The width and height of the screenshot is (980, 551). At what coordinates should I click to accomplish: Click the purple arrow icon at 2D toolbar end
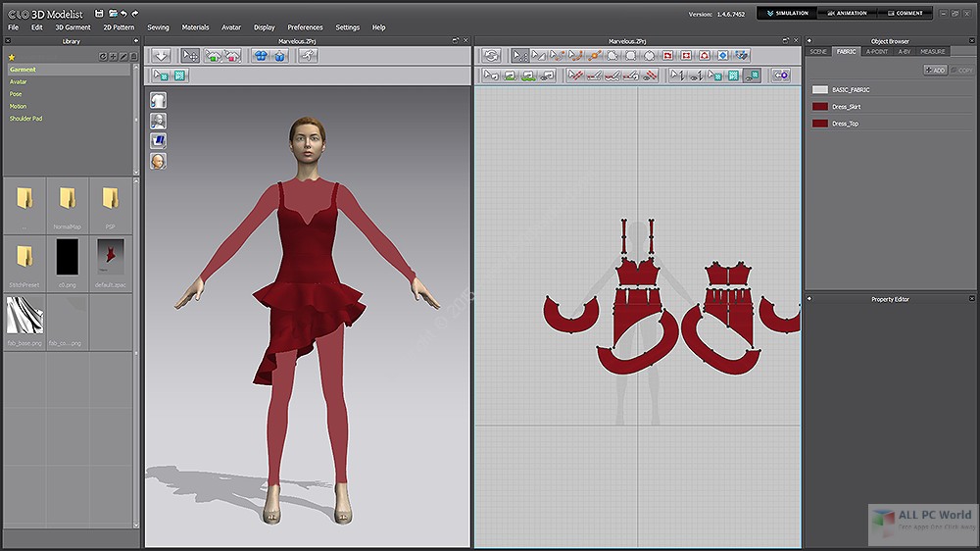tap(781, 75)
